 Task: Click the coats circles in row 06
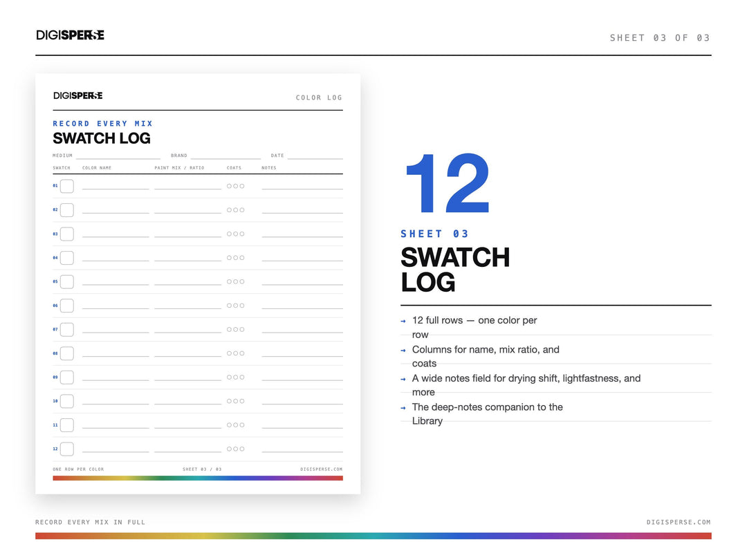tap(236, 306)
